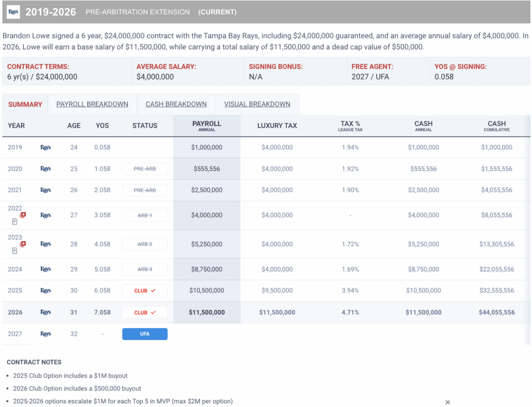
Task: Open the document notes icon under 2023
Action: pyautogui.click(x=15, y=251)
